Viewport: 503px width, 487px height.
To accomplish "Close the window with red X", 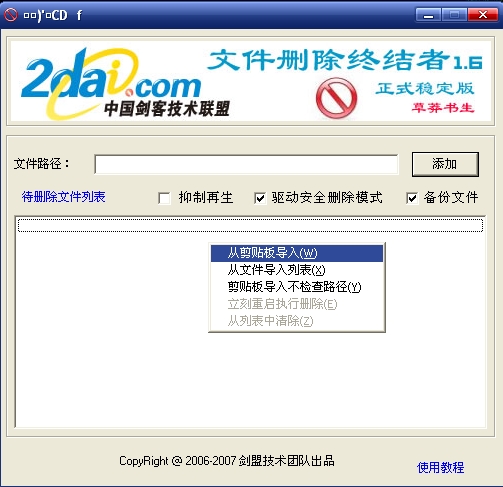I will click(x=483, y=15).
